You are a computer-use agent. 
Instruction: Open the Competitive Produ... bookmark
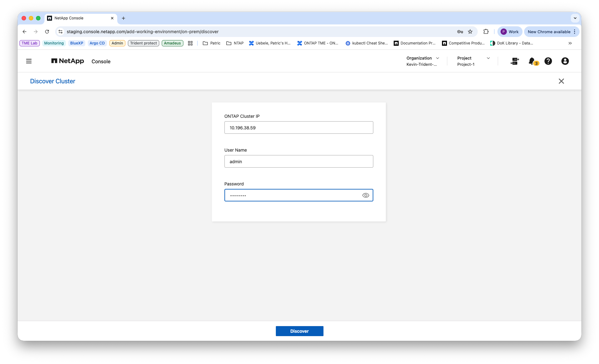[463, 43]
